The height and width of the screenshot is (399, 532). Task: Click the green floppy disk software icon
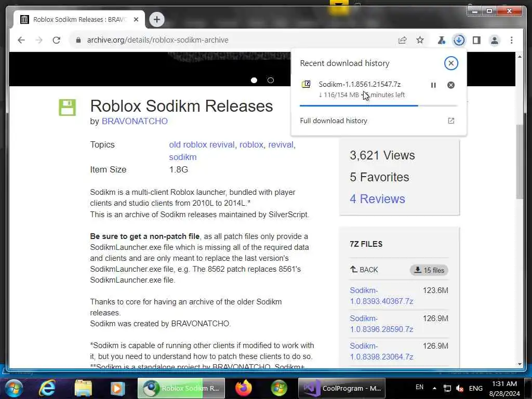pyautogui.click(x=67, y=108)
